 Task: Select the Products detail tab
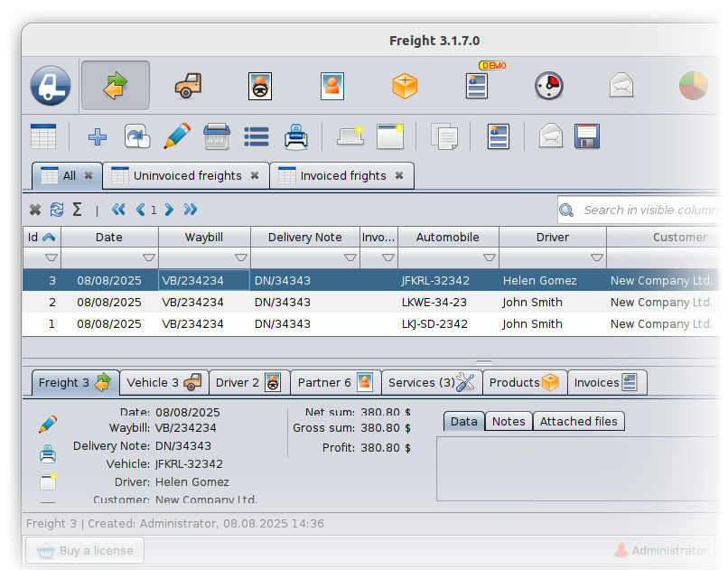pyautogui.click(x=525, y=382)
